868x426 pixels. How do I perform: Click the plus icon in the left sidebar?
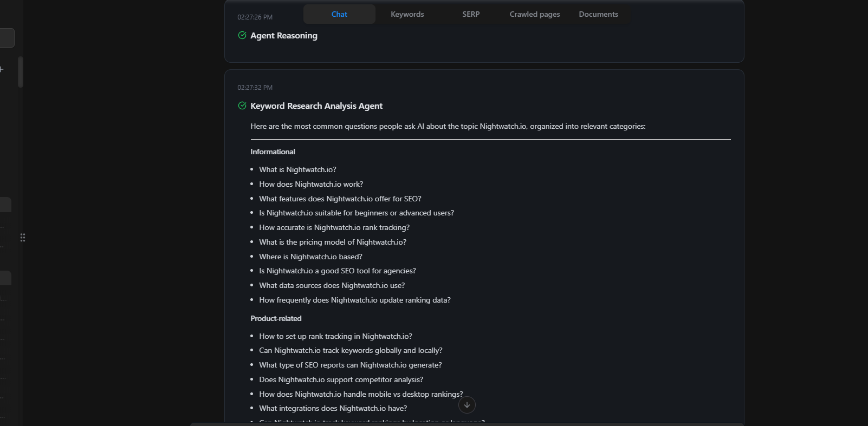click(2, 69)
